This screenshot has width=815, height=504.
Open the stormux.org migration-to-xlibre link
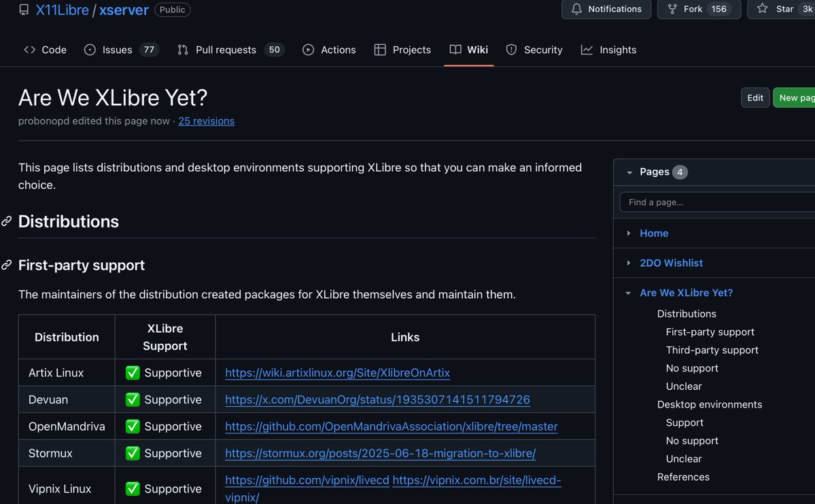(x=381, y=453)
